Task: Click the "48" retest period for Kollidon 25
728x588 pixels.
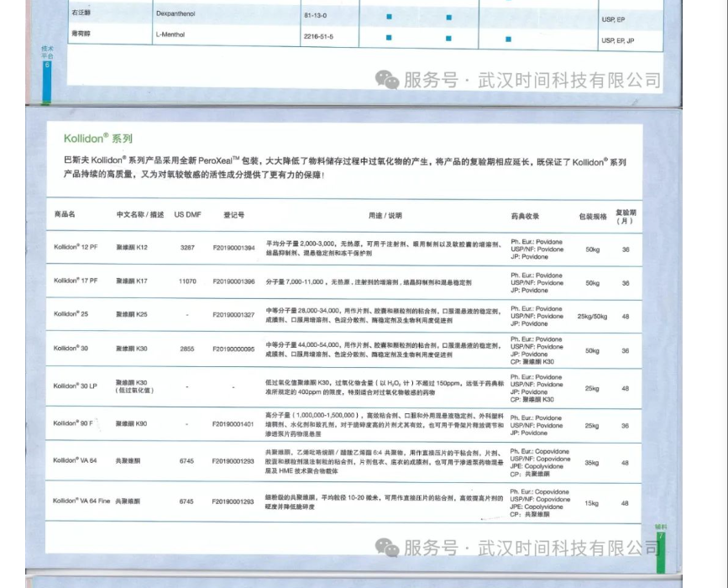Action: 626,317
